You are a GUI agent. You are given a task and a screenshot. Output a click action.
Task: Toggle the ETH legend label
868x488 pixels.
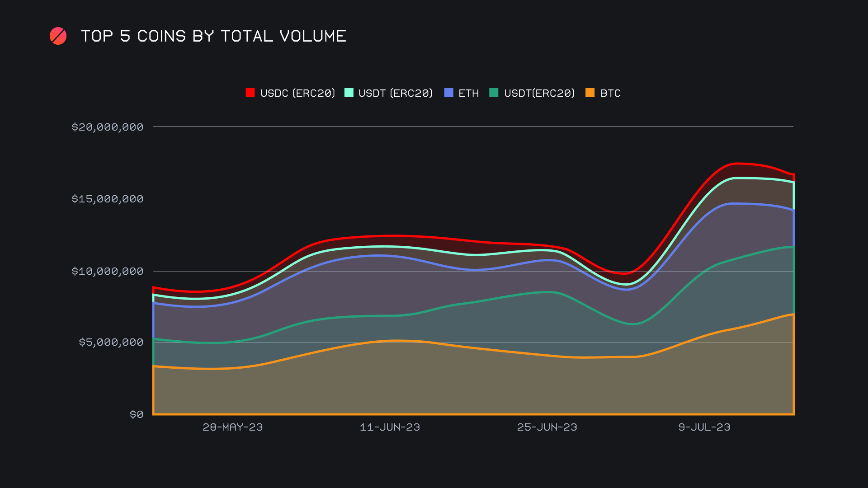(x=468, y=93)
